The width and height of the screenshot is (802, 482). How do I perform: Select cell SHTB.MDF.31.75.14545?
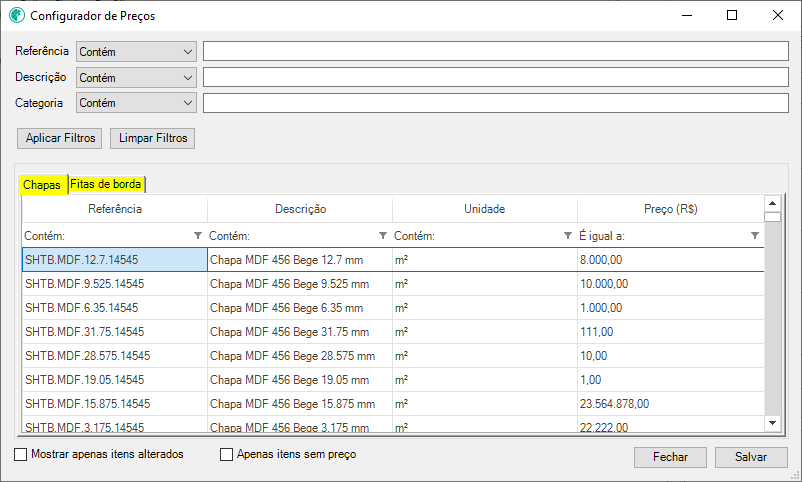coord(115,332)
